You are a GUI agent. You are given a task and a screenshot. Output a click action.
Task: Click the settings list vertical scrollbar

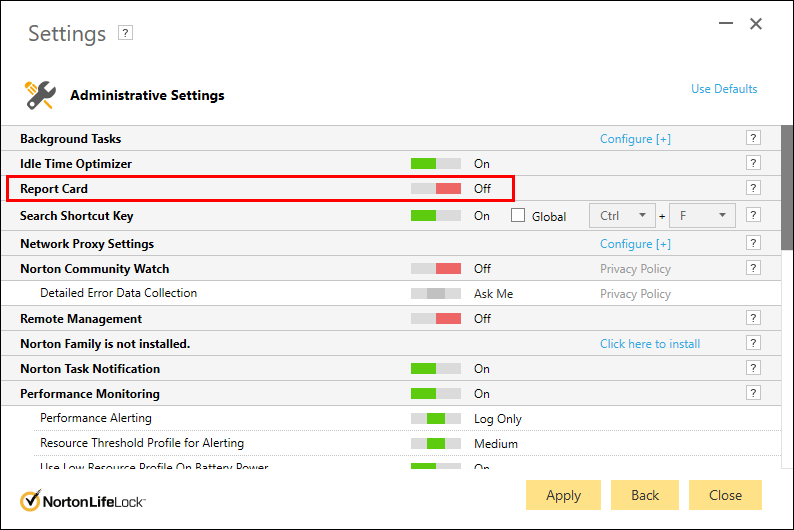coord(787,190)
